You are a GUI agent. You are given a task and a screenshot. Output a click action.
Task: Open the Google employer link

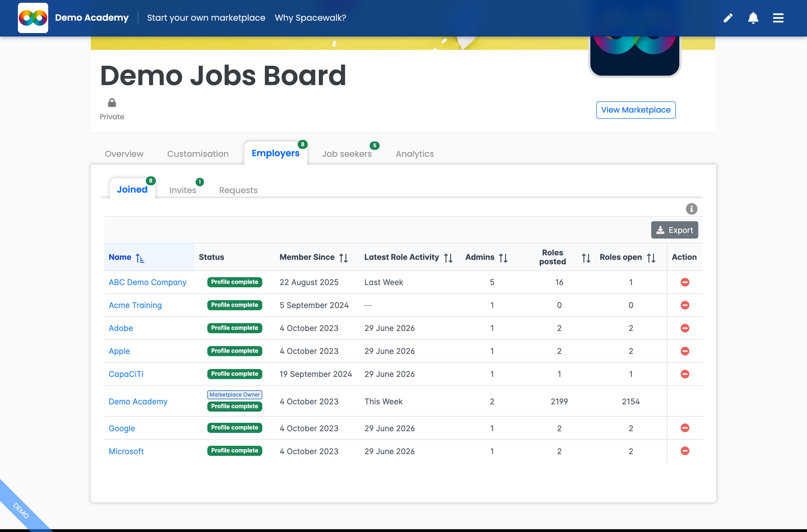click(x=122, y=428)
